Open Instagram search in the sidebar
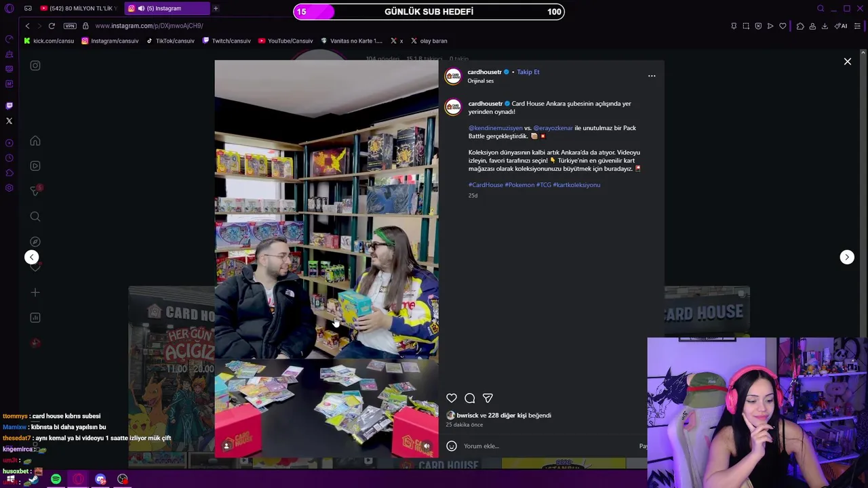The width and height of the screenshot is (868, 488). [x=35, y=217]
